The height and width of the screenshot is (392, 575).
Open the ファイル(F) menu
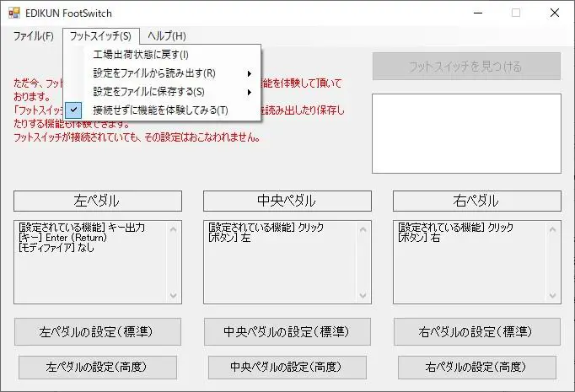34,36
